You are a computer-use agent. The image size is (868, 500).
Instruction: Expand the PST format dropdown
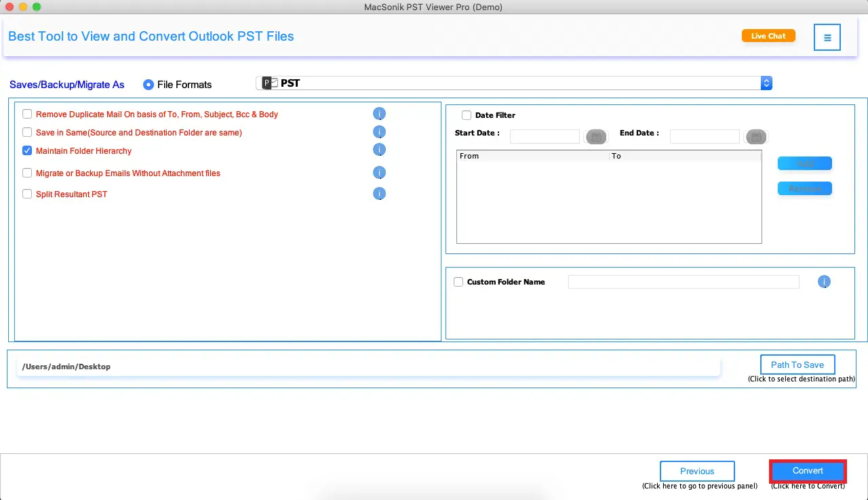pos(766,83)
